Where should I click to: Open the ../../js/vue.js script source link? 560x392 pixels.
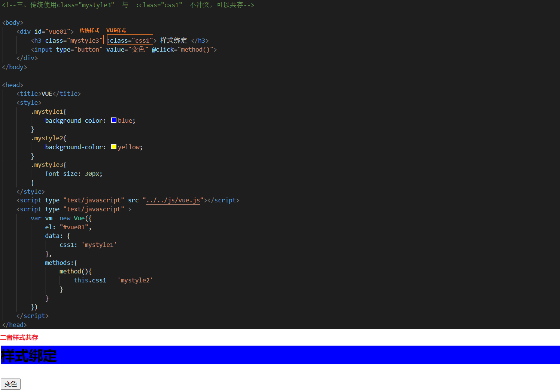click(173, 200)
